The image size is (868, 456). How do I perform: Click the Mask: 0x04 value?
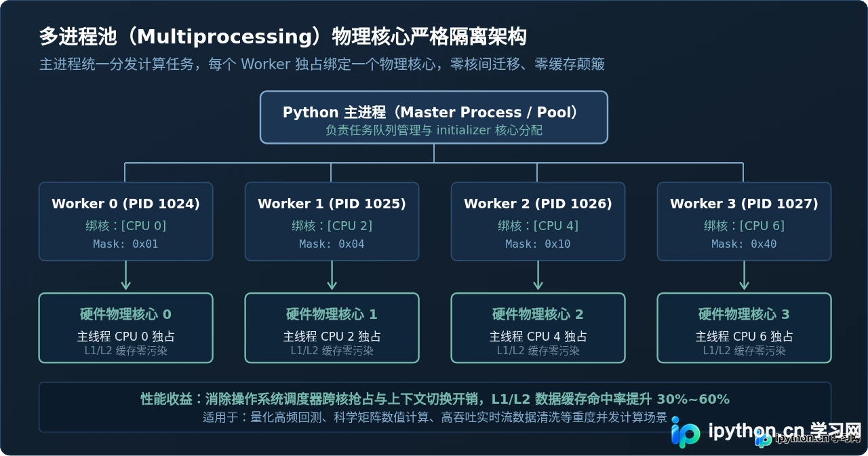click(x=332, y=244)
